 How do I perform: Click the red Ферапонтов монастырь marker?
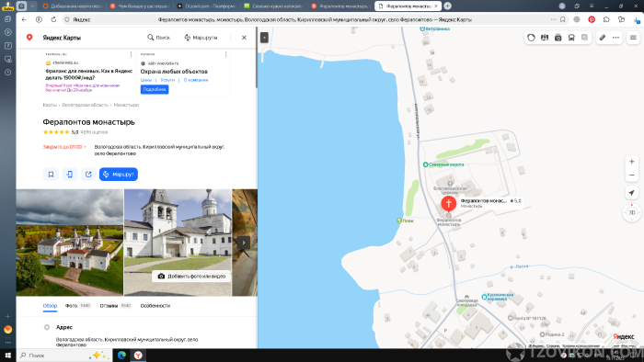(x=449, y=203)
